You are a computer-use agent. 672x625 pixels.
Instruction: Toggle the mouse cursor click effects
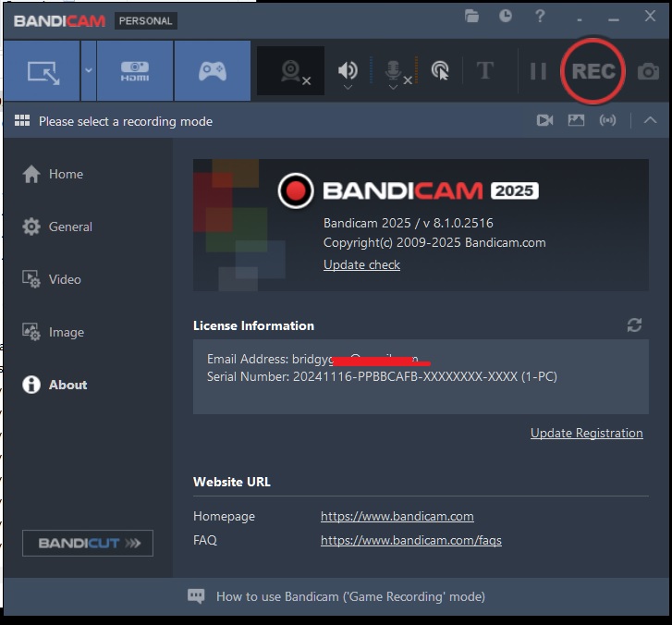(x=440, y=71)
